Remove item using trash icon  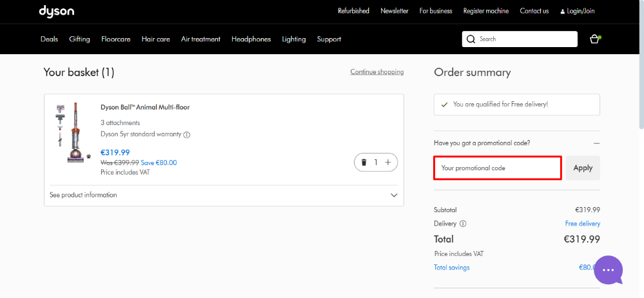(x=364, y=163)
